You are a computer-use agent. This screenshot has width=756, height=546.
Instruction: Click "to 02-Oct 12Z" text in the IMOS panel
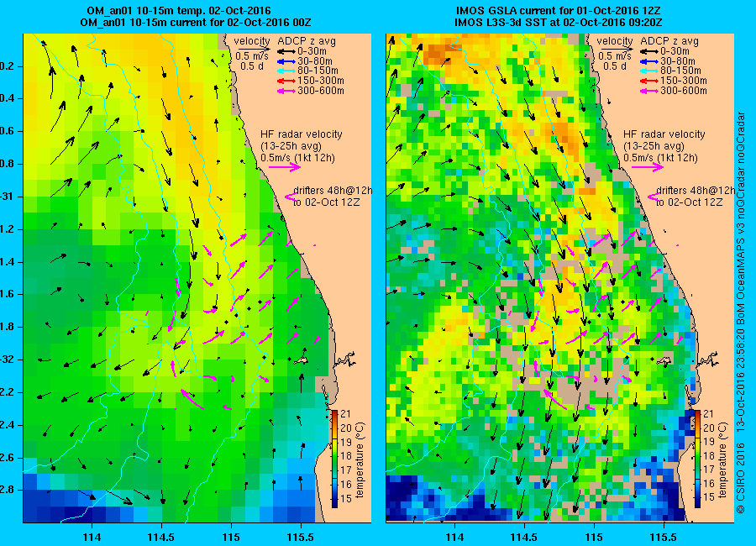coord(690,202)
